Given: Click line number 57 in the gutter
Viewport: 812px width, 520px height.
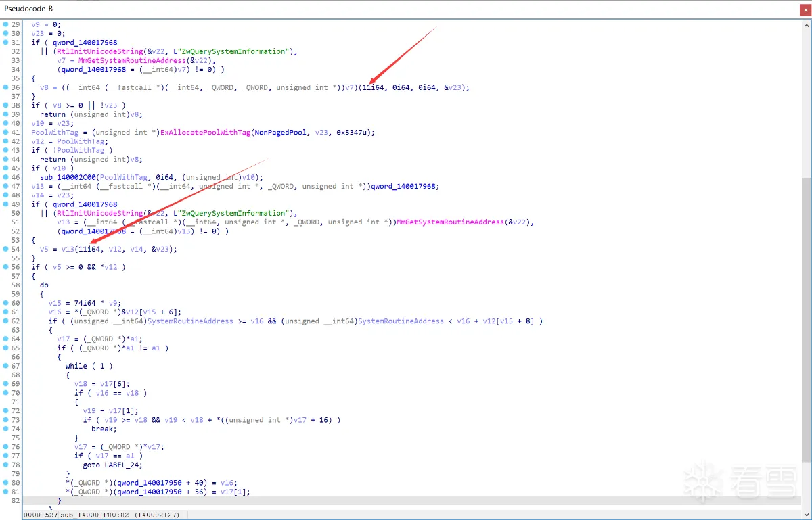Looking at the screenshot, I should point(16,276).
